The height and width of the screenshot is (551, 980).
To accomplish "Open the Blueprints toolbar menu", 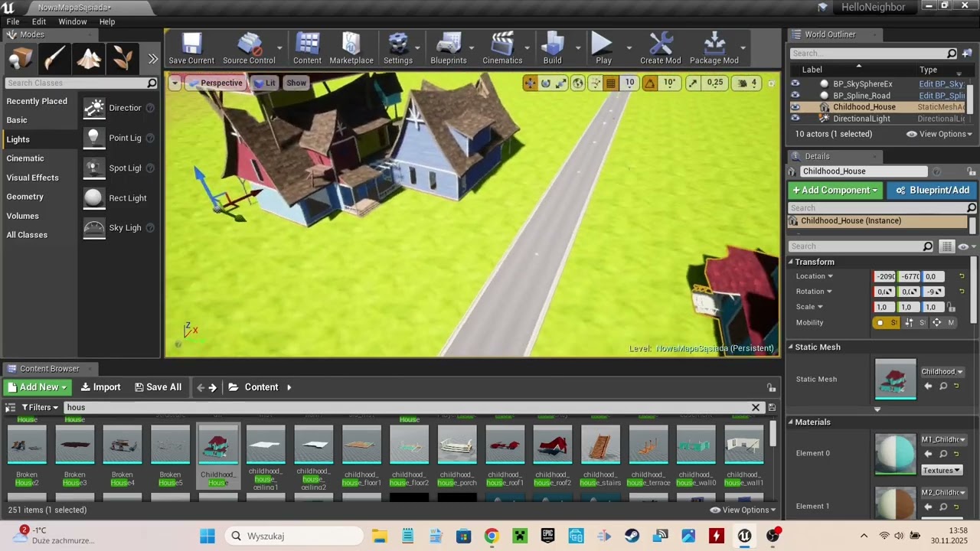I will (449, 48).
